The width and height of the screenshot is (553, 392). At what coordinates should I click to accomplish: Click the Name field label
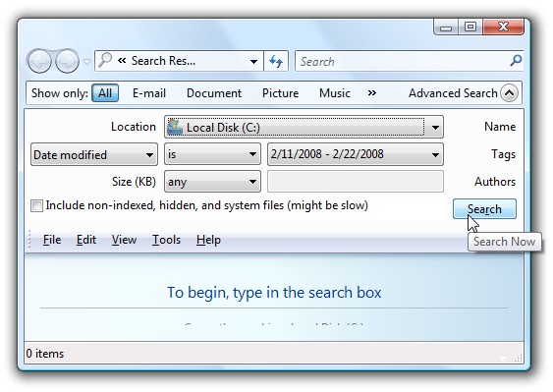point(500,127)
